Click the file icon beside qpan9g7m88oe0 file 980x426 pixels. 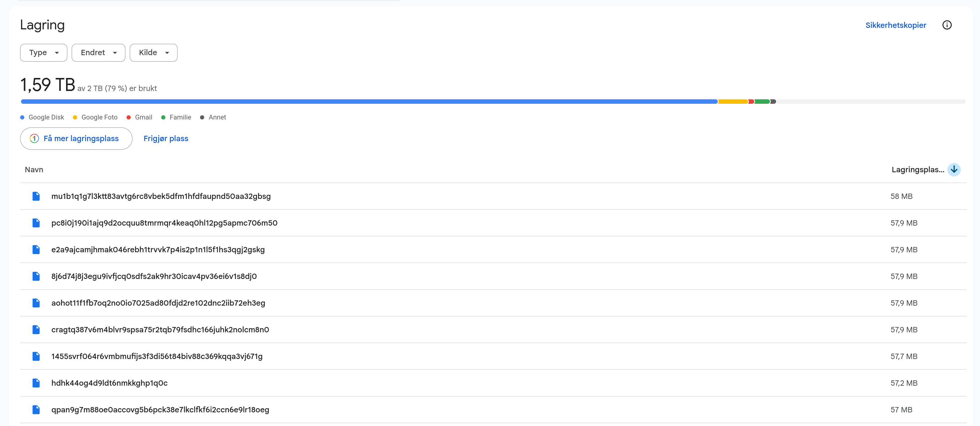click(x=36, y=409)
